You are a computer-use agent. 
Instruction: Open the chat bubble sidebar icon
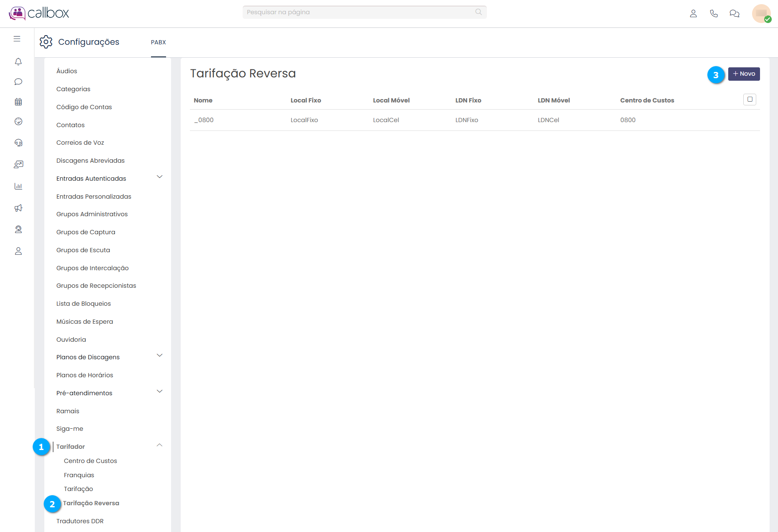[x=18, y=82]
